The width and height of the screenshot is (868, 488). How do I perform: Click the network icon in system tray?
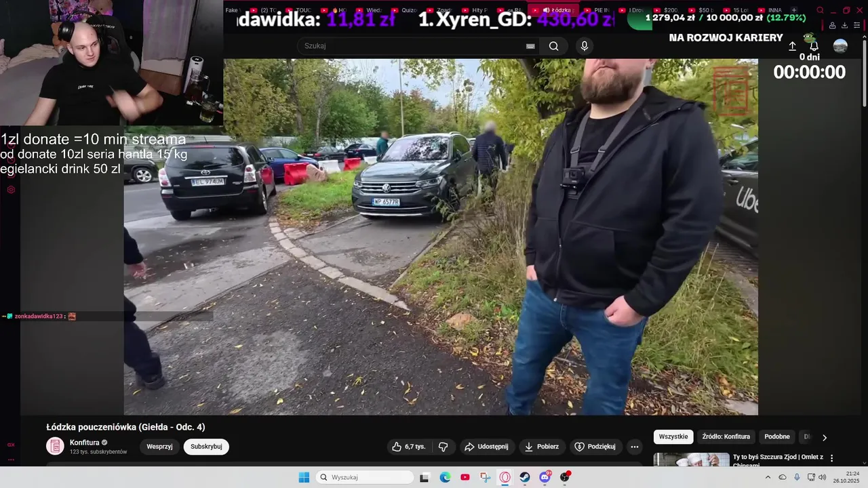click(x=811, y=477)
